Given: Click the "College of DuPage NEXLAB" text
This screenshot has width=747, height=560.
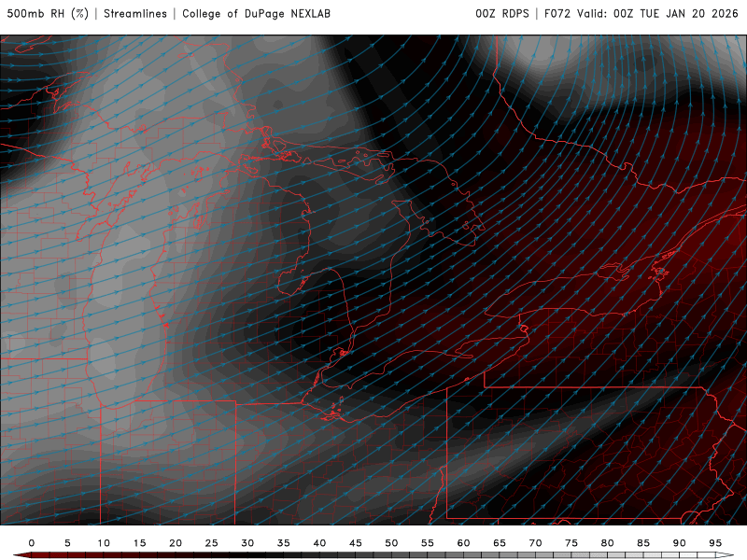Looking at the screenshot, I should click(x=256, y=14).
